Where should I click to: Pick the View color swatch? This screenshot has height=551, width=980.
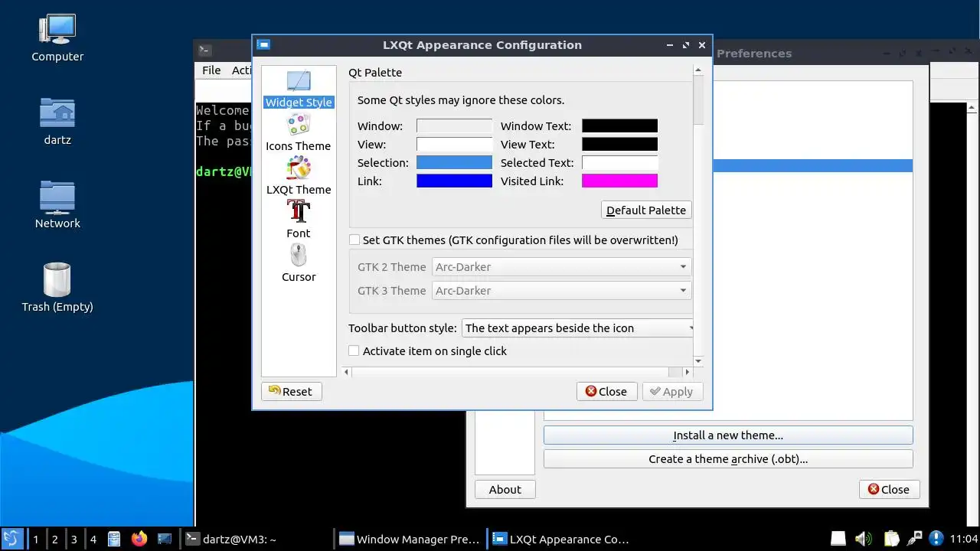pyautogui.click(x=454, y=145)
